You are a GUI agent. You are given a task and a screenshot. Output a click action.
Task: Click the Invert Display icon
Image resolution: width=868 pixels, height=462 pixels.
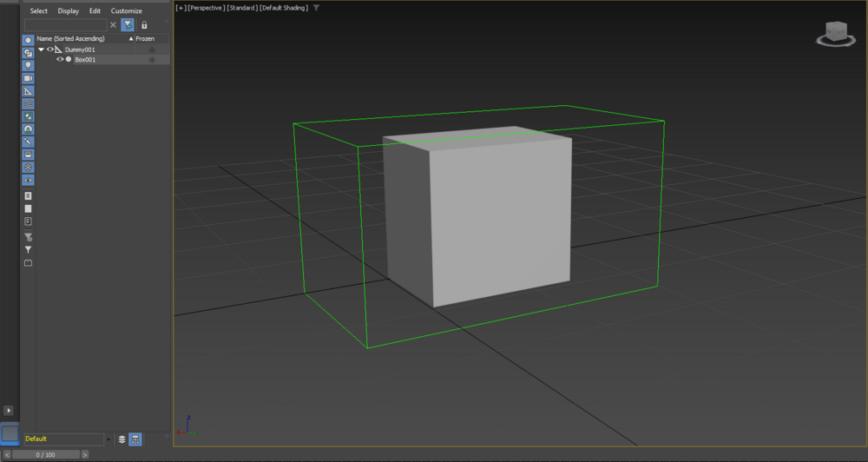(x=29, y=221)
